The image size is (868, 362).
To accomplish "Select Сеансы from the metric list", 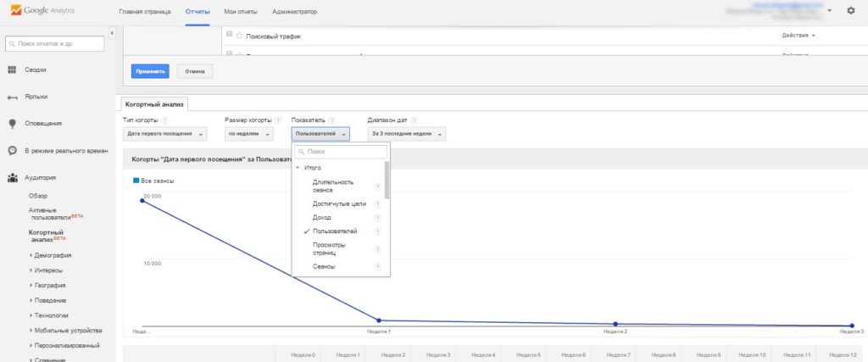I will [x=324, y=266].
